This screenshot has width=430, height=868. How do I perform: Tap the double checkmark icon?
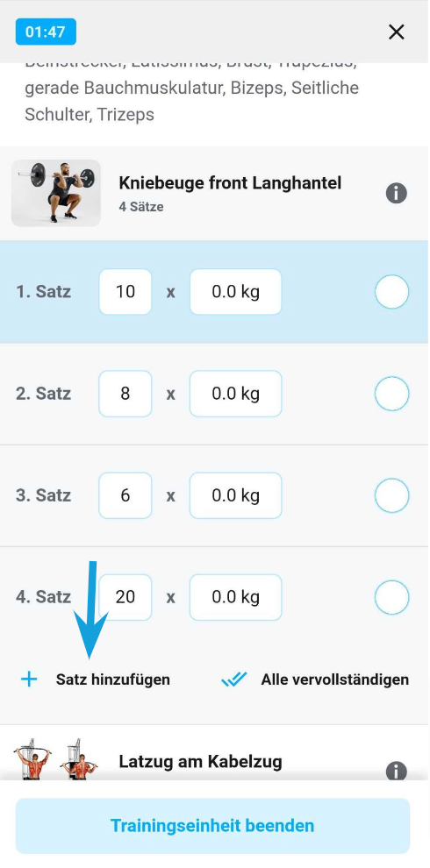(233, 679)
